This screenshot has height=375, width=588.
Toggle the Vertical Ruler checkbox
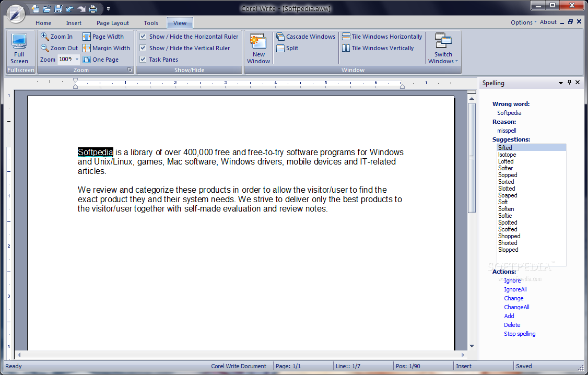click(143, 48)
